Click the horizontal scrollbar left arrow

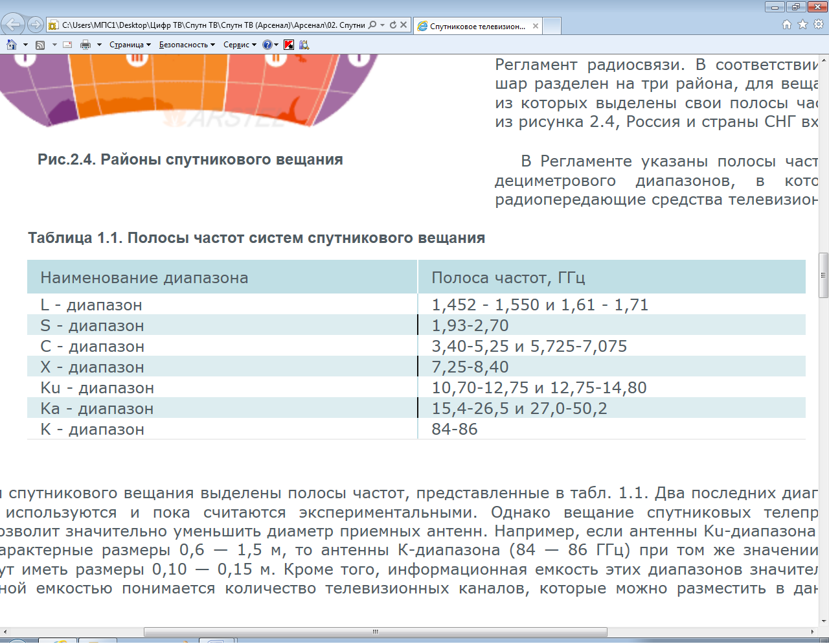[5, 632]
